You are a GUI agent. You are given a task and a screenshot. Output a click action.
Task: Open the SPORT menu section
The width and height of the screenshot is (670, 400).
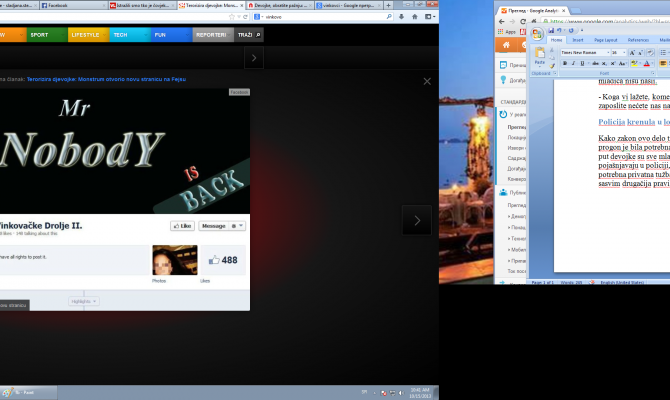[x=39, y=35]
